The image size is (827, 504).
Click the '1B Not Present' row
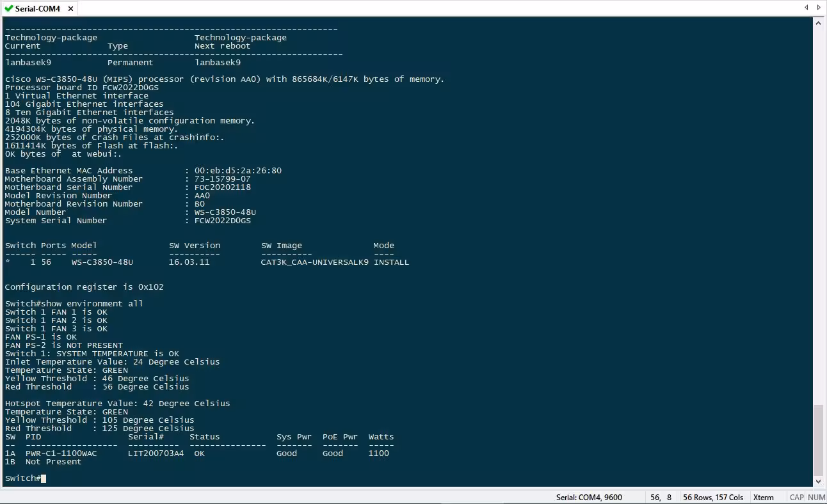44,462
